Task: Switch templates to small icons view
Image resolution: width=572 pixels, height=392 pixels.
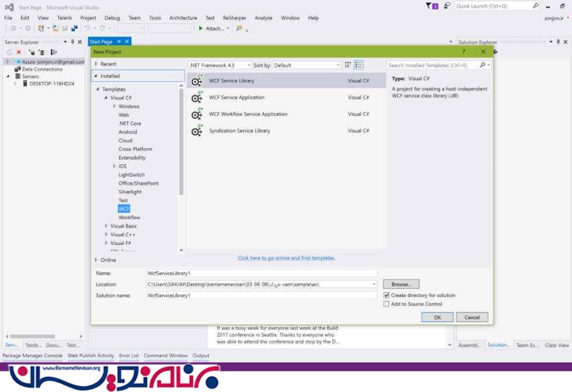Action: [348, 65]
